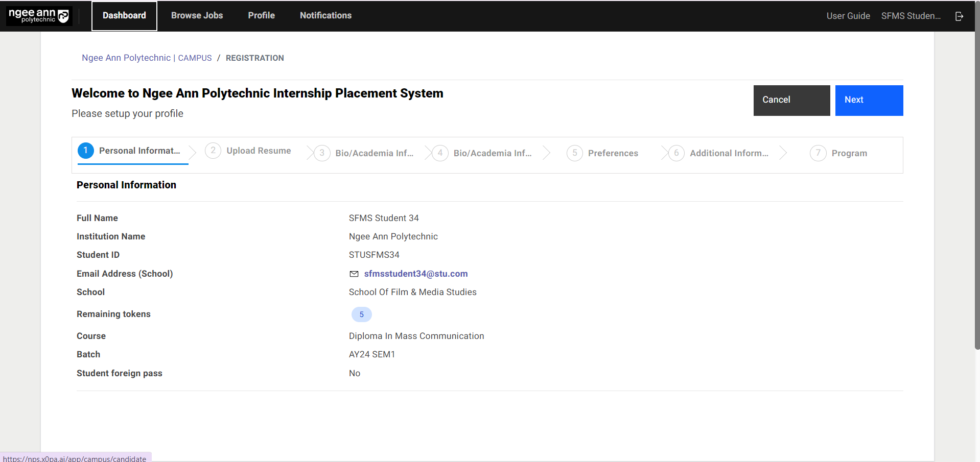The image size is (980, 462).
Task: Open the Profile menu item
Action: (261, 16)
